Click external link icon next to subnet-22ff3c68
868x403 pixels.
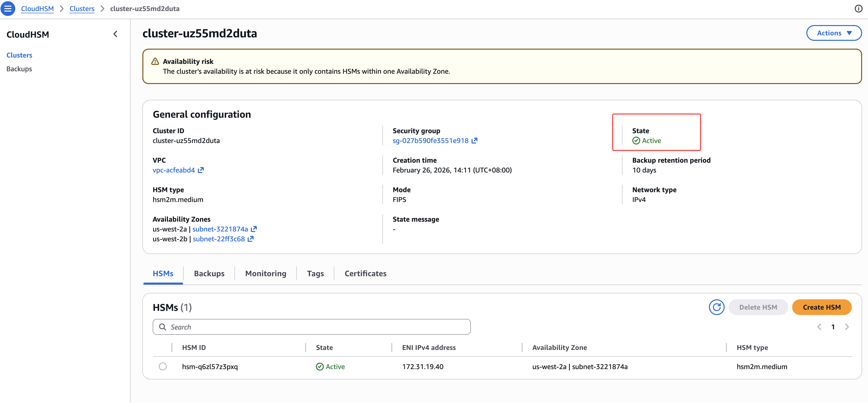(251, 239)
